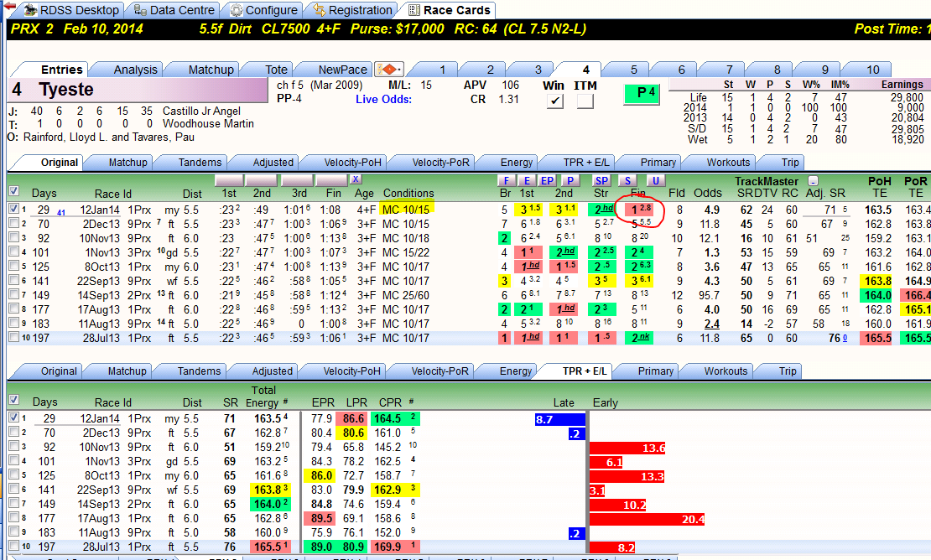Click the orange diamond icon beside NewPace
This screenshot has height=560, width=931.
(389, 70)
